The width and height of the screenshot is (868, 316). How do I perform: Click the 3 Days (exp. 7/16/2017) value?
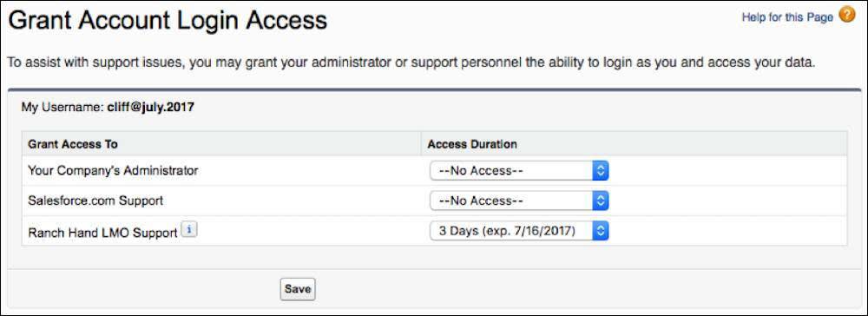coord(507,231)
